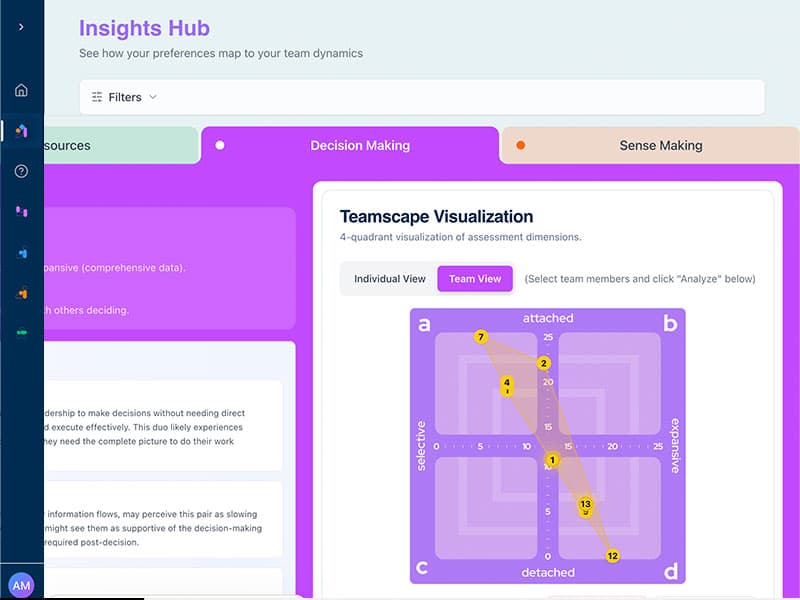Expand the sidebar using the top chevron arrow
This screenshot has width=800, height=600.
[x=21, y=27]
